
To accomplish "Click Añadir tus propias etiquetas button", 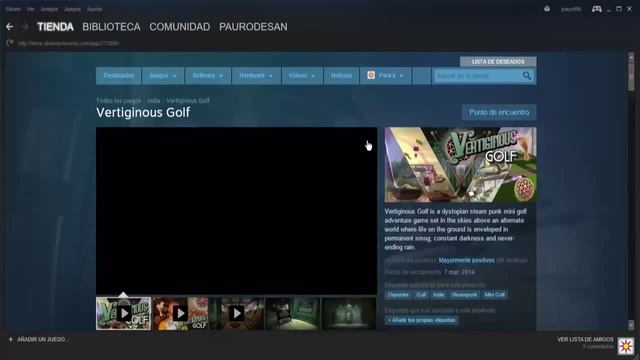I will [422, 320].
